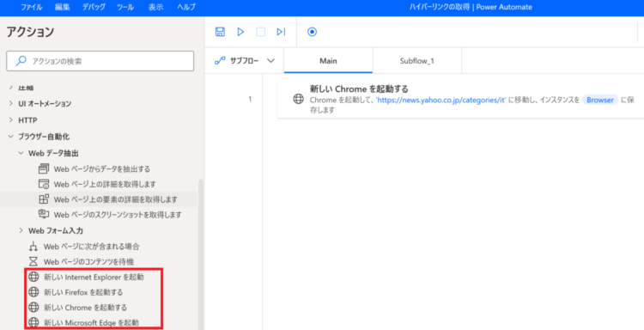
Task: Collapse the ブラウザー自動化 group
Action: [x=10, y=137]
